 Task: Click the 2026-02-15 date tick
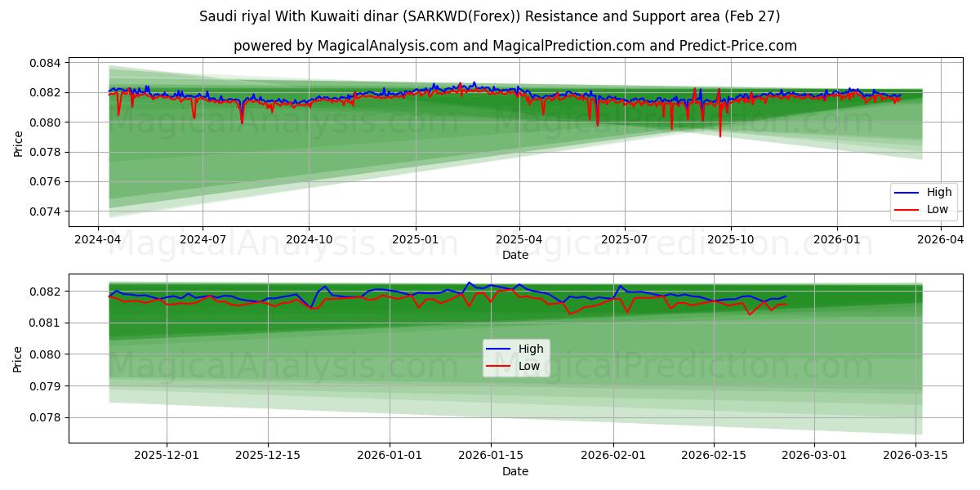pyautogui.click(x=714, y=456)
